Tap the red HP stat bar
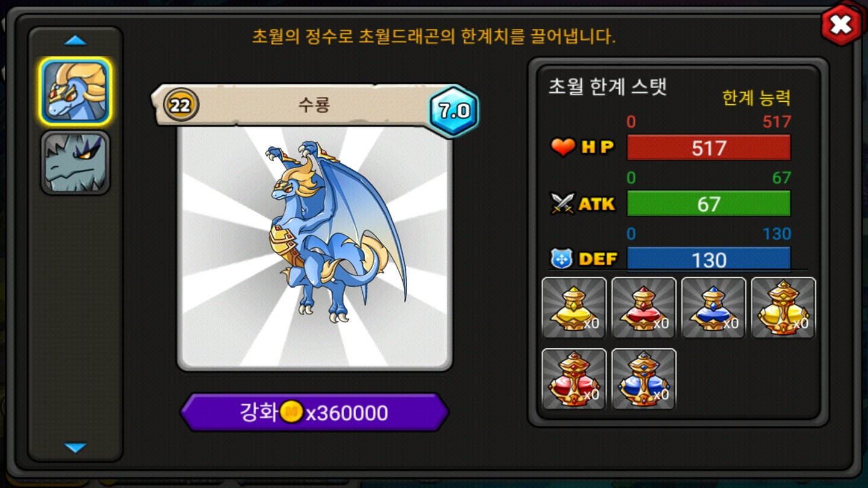The height and width of the screenshot is (488, 868). (x=709, y=148)
